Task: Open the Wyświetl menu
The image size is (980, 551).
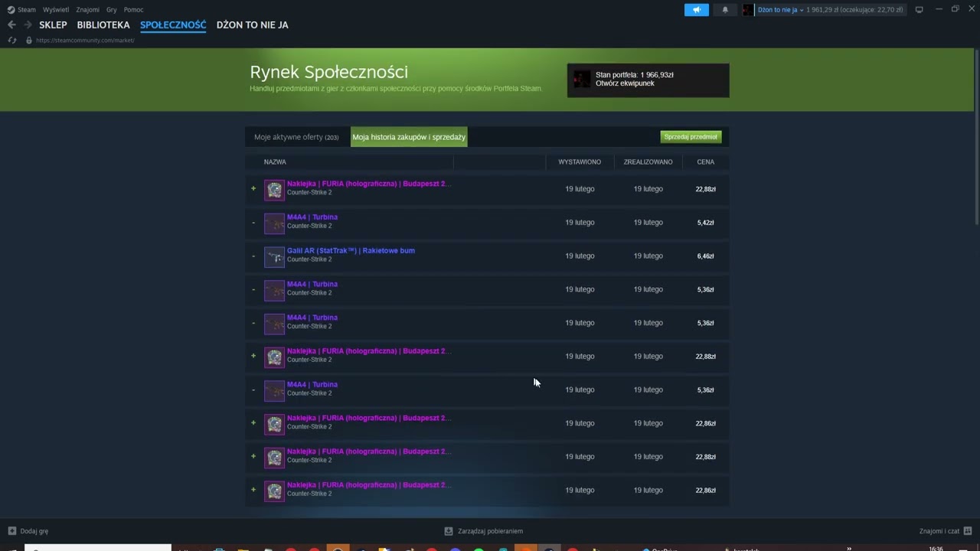Action: click(56, 10)
